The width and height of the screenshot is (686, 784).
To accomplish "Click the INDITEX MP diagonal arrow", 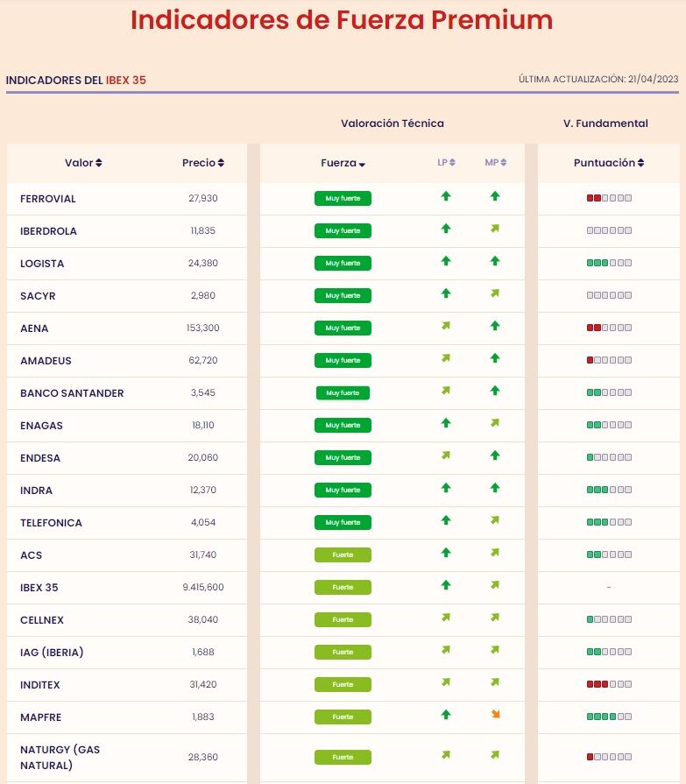I will 495,682.
